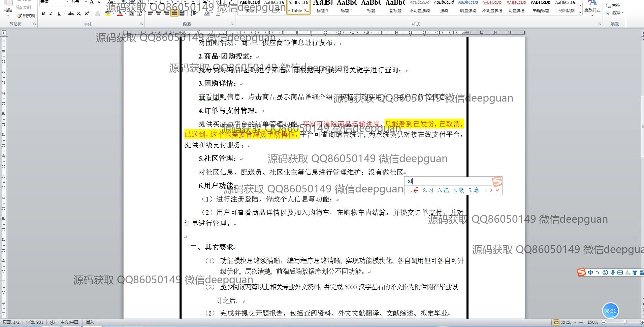The image size is (644, 327).
Task: Click the paragraph shading bucket icon
Action: click(207, 13)
